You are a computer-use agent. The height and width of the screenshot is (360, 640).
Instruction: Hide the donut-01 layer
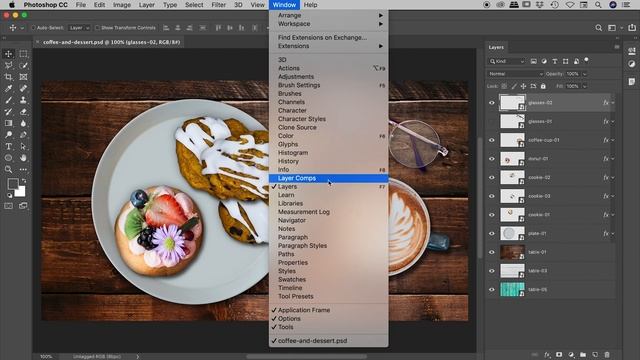[491, 159]
